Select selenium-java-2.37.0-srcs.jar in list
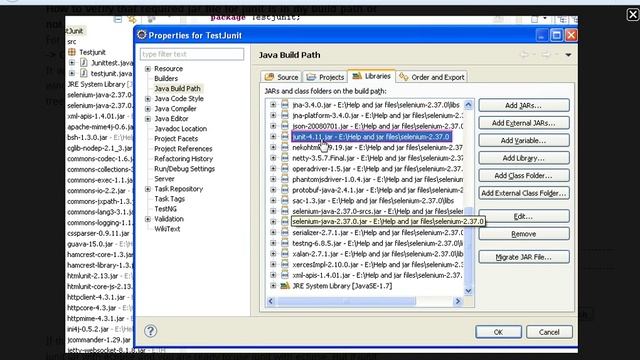640x360 pixels. 378,211
